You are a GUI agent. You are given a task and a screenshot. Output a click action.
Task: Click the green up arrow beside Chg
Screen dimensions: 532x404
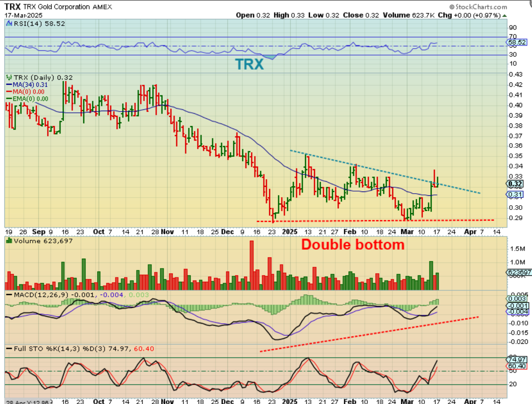pos(505,15)
